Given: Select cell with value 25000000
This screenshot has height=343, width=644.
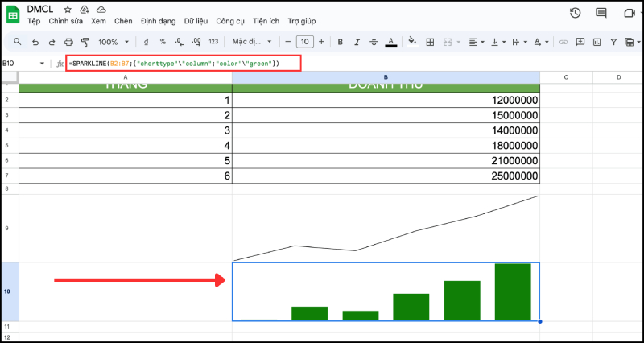Looking at the screenshot, I should [x=386, y=176].
